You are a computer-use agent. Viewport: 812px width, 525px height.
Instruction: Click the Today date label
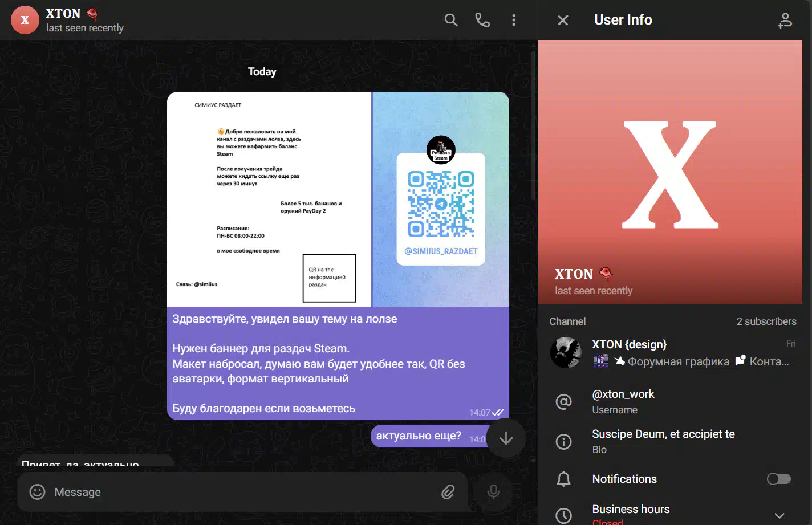262,72
